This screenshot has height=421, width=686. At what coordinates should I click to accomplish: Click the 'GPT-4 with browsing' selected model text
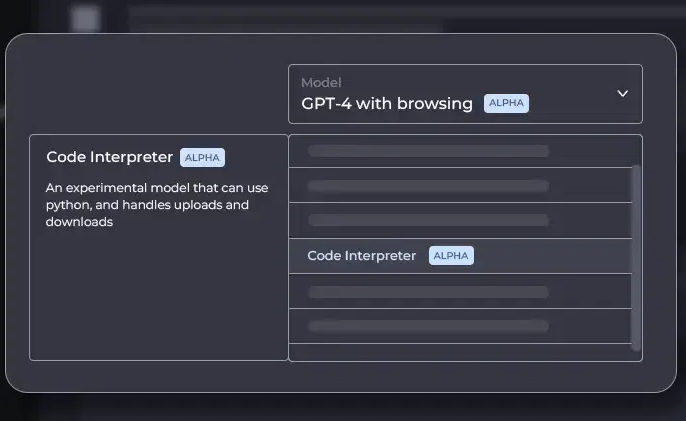click(387, 104)
